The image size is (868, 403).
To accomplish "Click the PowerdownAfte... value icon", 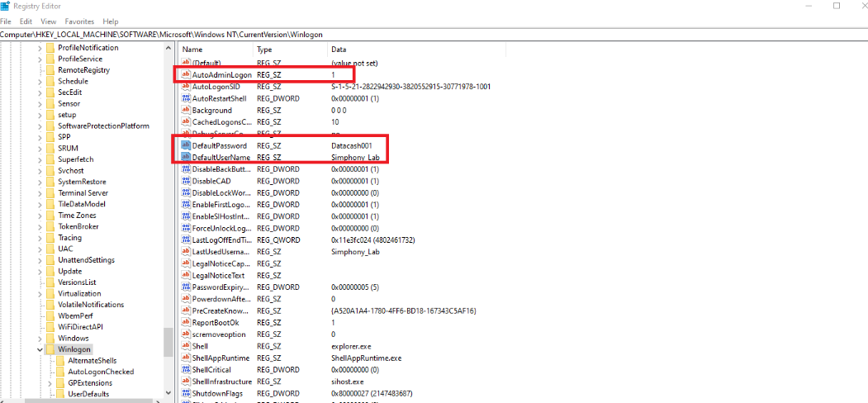I will [186, 299].
